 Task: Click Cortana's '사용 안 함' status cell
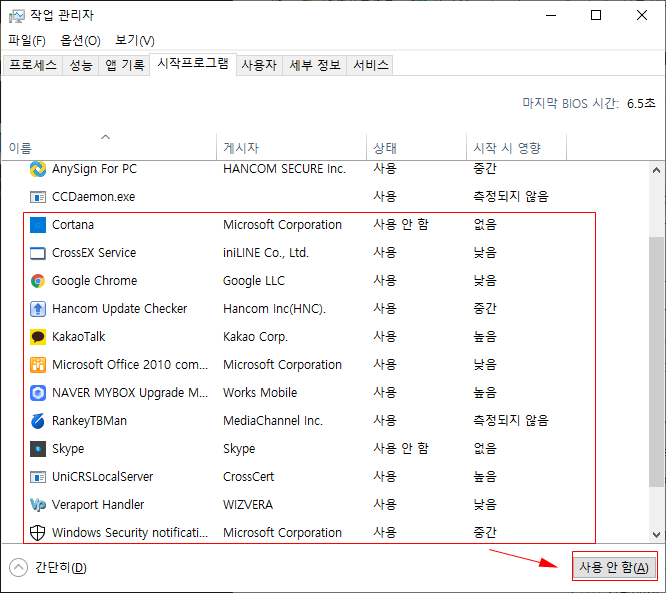401,225
